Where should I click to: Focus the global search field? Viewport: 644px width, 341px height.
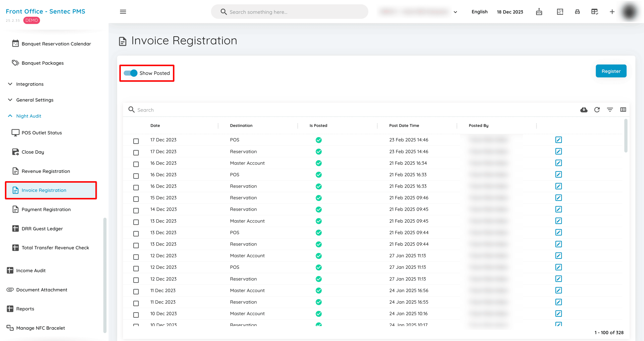tap(289, 12)
